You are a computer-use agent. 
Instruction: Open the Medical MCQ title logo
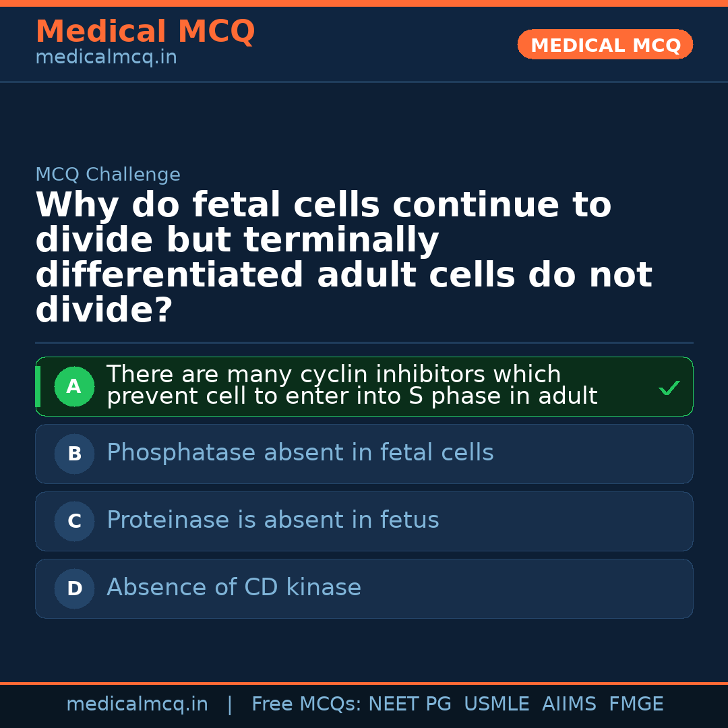coord(145,32)
